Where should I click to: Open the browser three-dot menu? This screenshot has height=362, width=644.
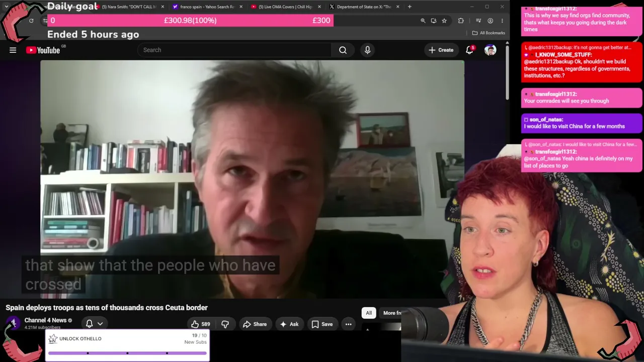click(x=502, y=21)
